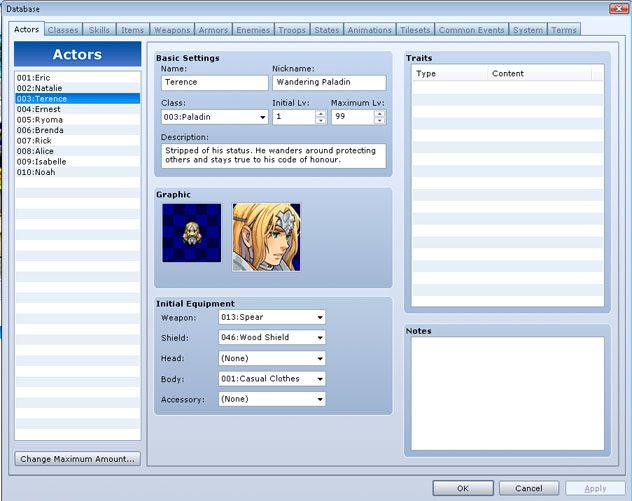Close the Database window
632x501 pixels.
coord(619,8)
